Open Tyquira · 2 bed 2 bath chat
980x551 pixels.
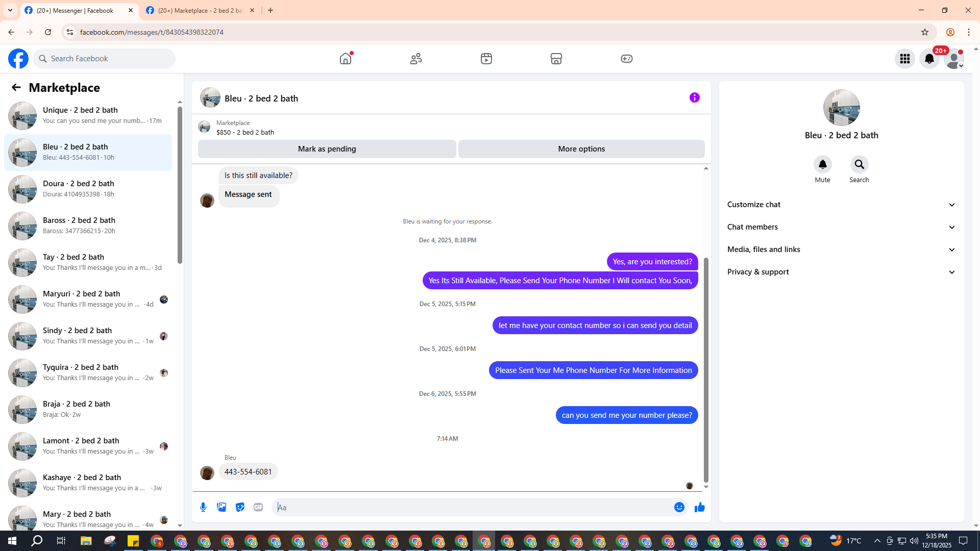click(88, 373)
